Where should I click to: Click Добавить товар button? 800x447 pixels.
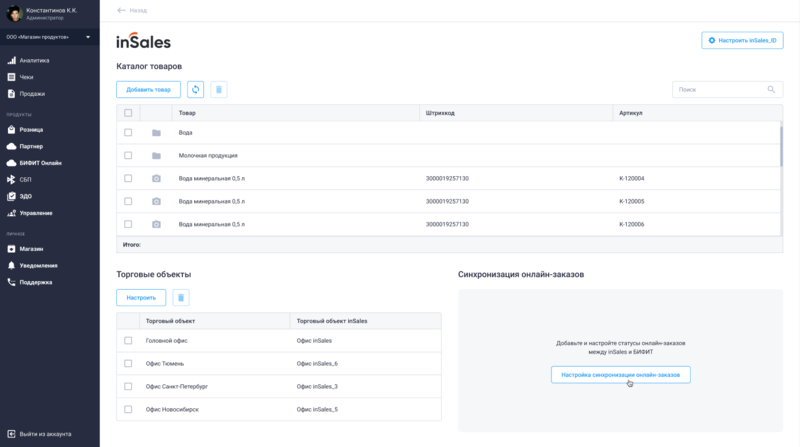point(148,89)
